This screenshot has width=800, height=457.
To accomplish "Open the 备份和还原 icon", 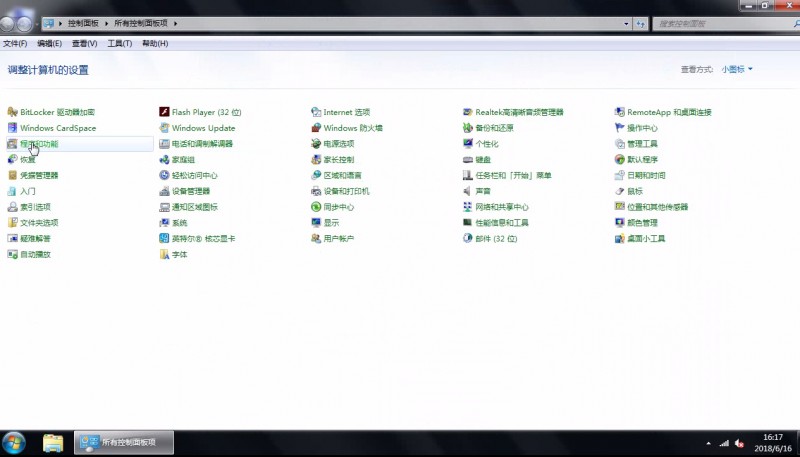I will tap(467, 128).
